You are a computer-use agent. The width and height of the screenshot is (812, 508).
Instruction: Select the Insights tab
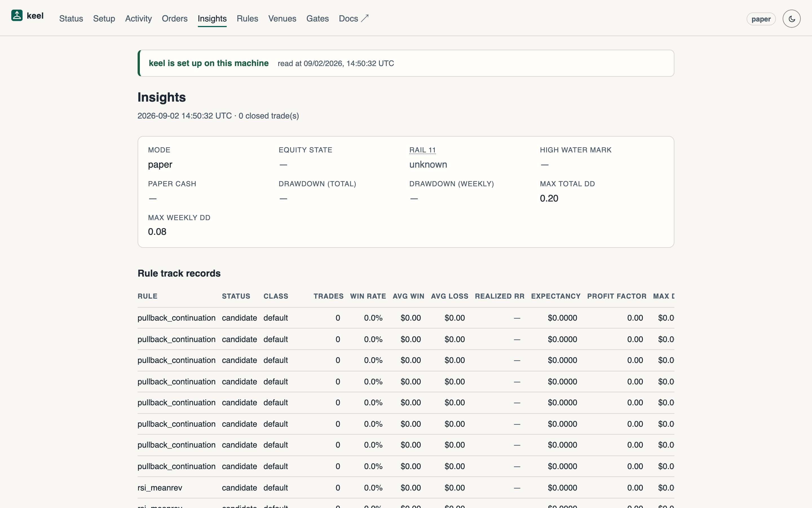(212, 18)
